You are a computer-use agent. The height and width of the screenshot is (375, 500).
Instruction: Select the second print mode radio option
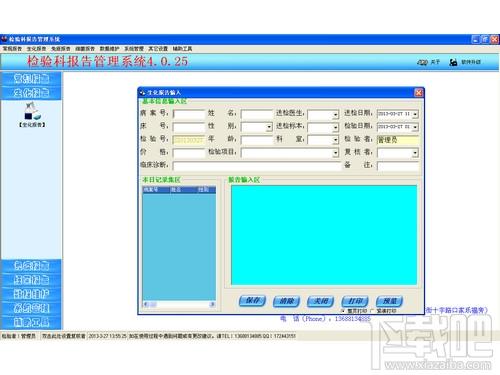[x=372, y=311]
